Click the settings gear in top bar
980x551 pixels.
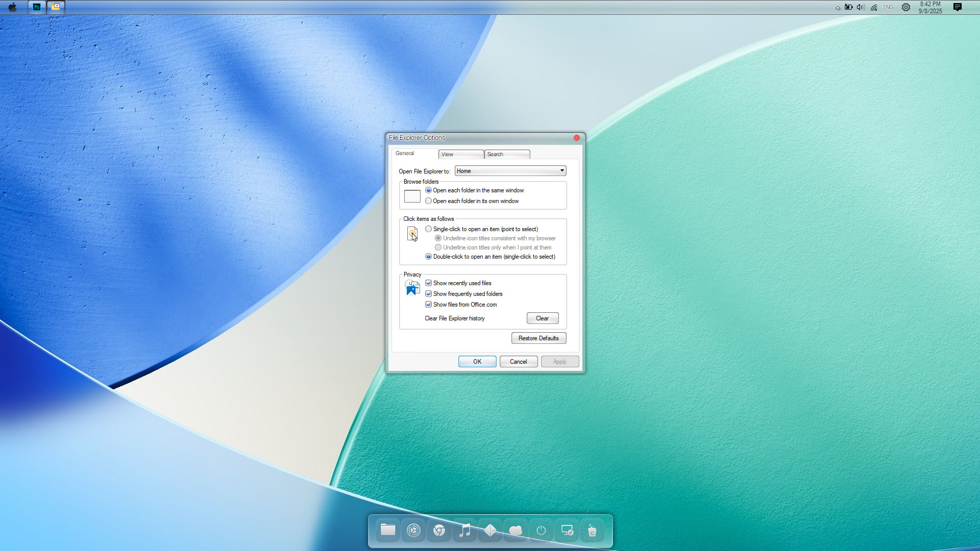coord(906,7)
